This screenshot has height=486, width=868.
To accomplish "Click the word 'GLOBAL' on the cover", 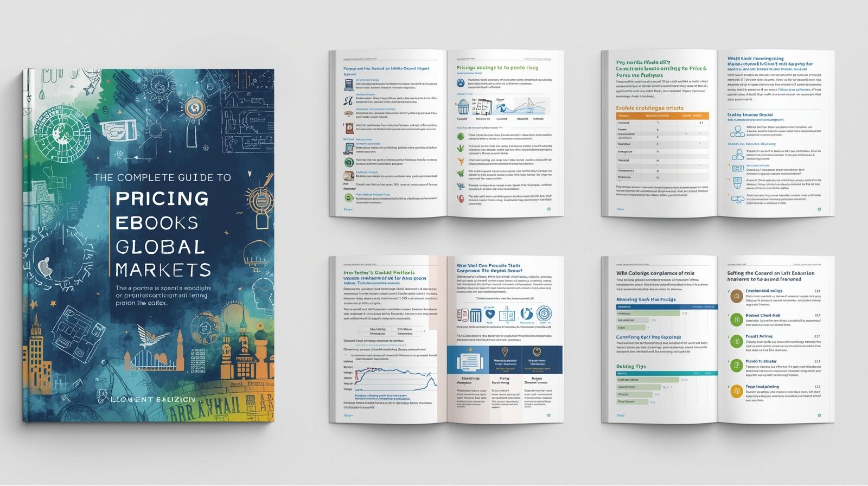I will (160, 247).
